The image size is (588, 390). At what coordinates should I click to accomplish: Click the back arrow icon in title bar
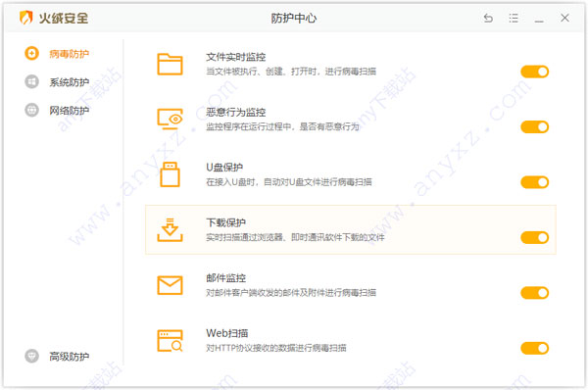(x=488, y=18)
